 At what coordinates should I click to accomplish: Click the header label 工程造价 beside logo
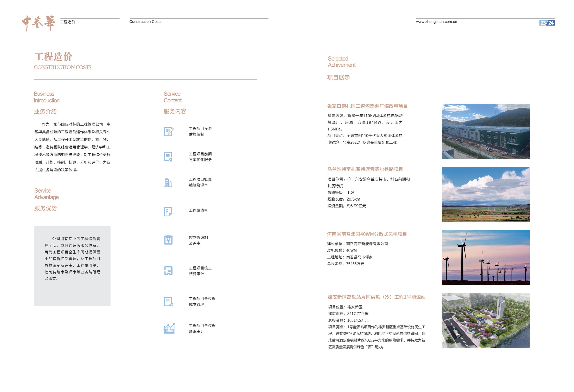coord(68,22)
